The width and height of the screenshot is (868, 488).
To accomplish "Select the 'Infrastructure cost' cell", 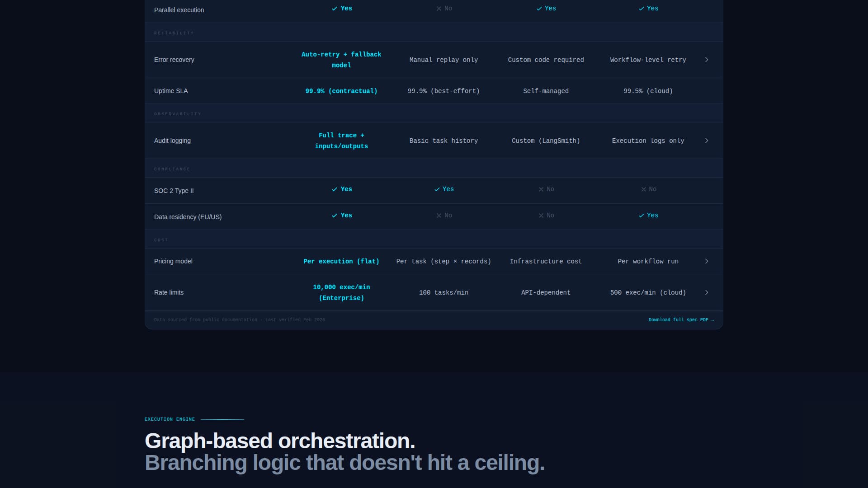I will (x=546, y=261).
